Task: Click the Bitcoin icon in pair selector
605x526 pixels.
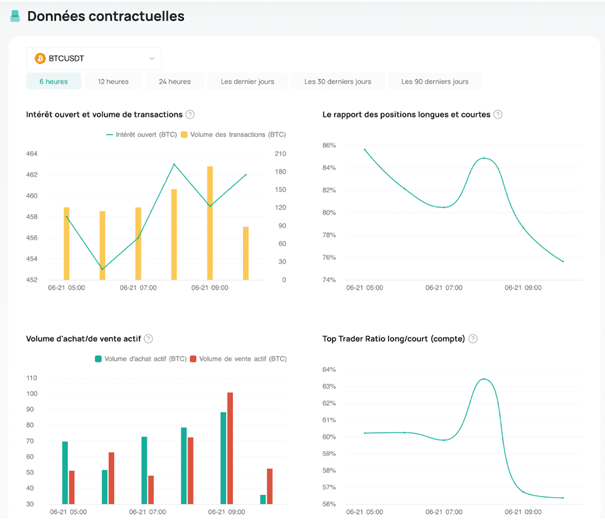Action: click(40, 59)
